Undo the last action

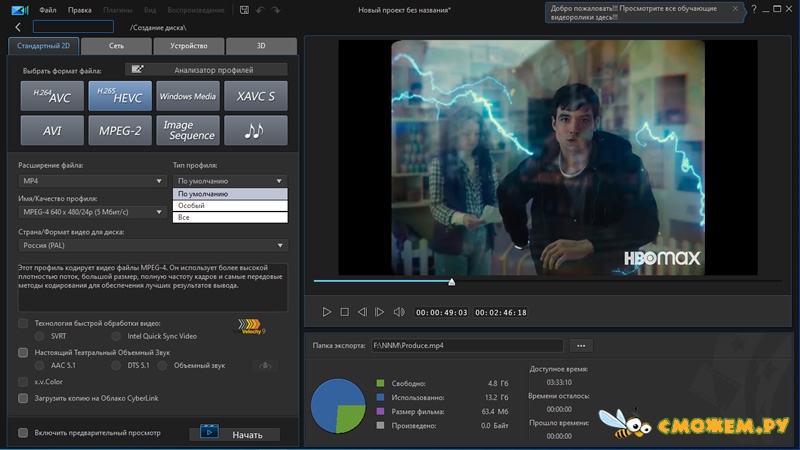260,10
